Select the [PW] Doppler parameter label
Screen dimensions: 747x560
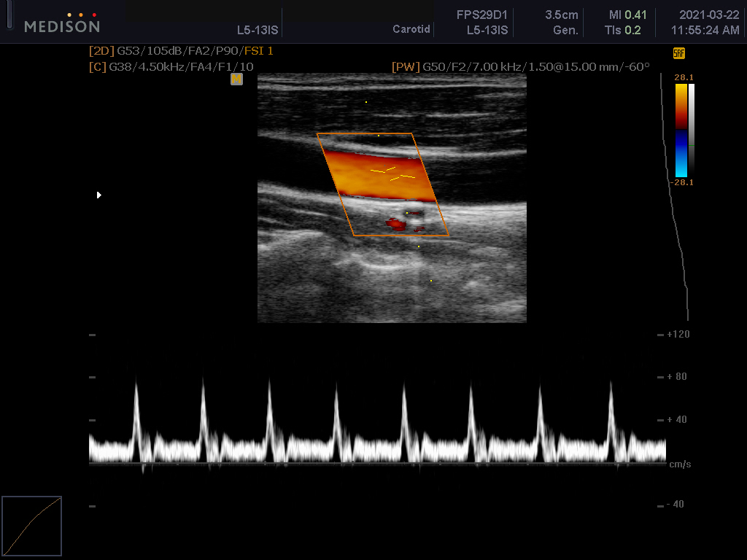(405, 66)
